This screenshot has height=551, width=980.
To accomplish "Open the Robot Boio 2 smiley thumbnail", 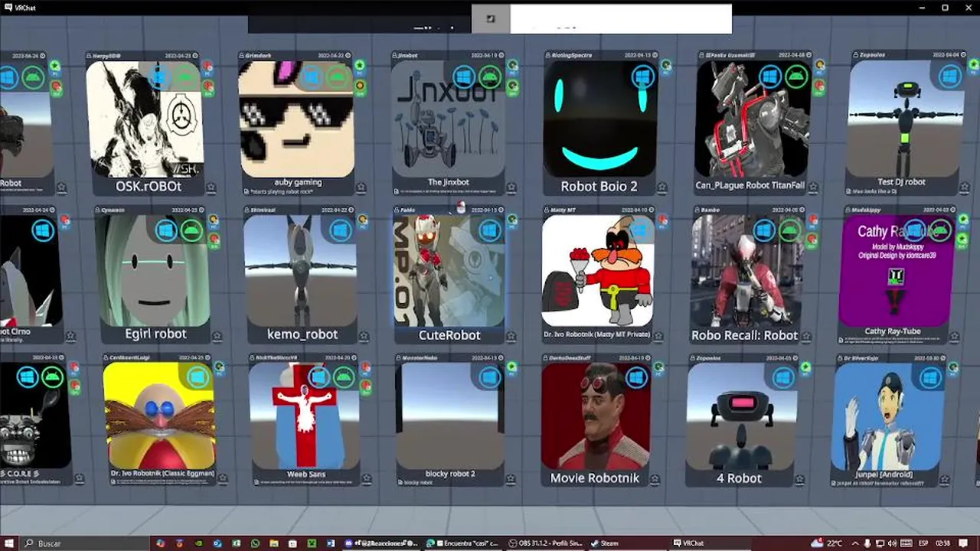I will tap(600, 119).
